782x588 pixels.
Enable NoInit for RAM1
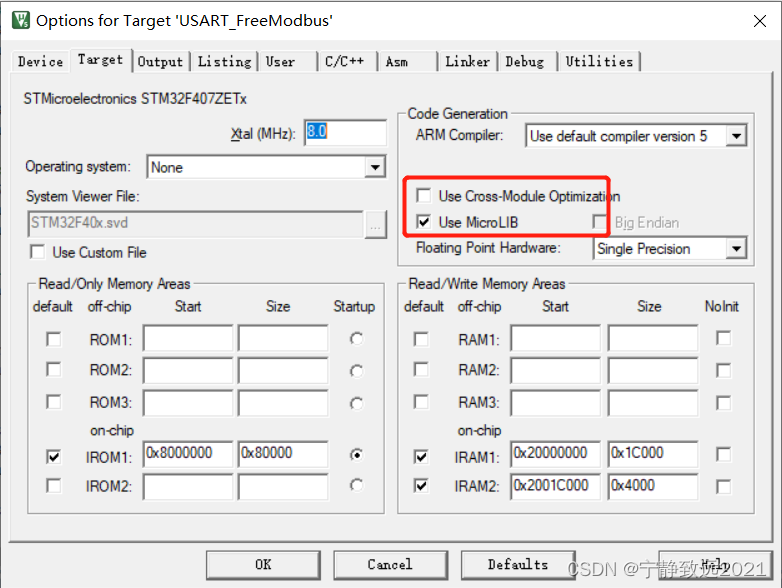pyautogui.click(x=724, y=338)
